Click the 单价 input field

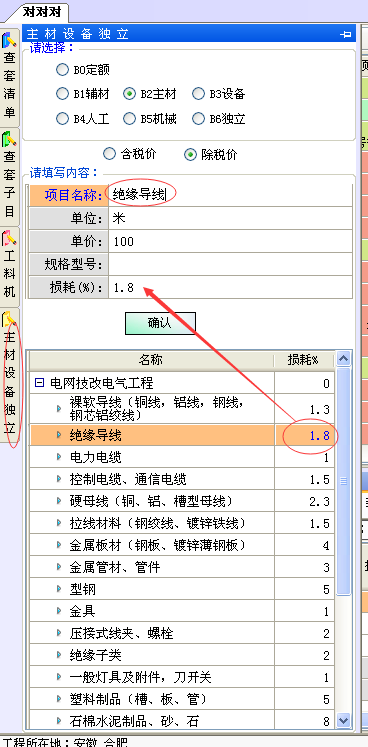click(231, 242)
